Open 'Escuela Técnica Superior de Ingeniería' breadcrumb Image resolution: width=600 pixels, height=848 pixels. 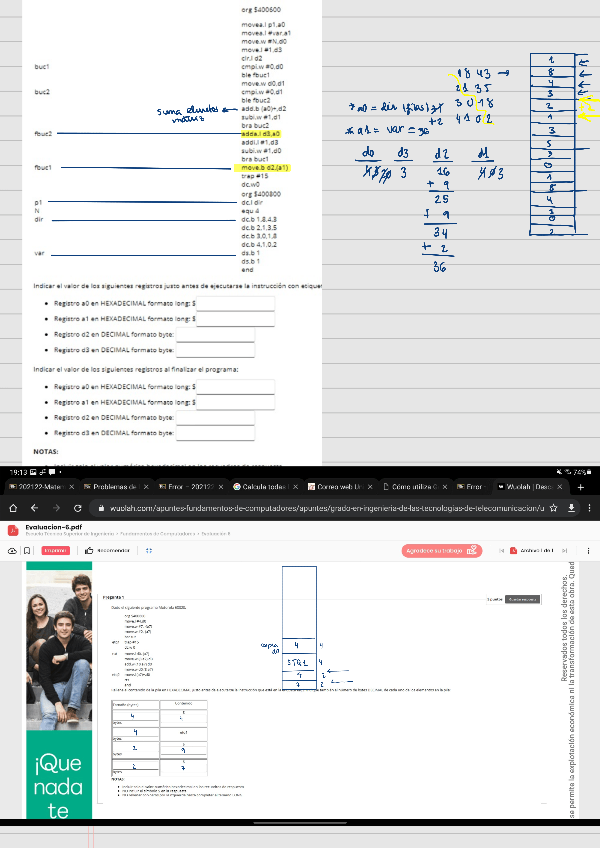point(70,534)
